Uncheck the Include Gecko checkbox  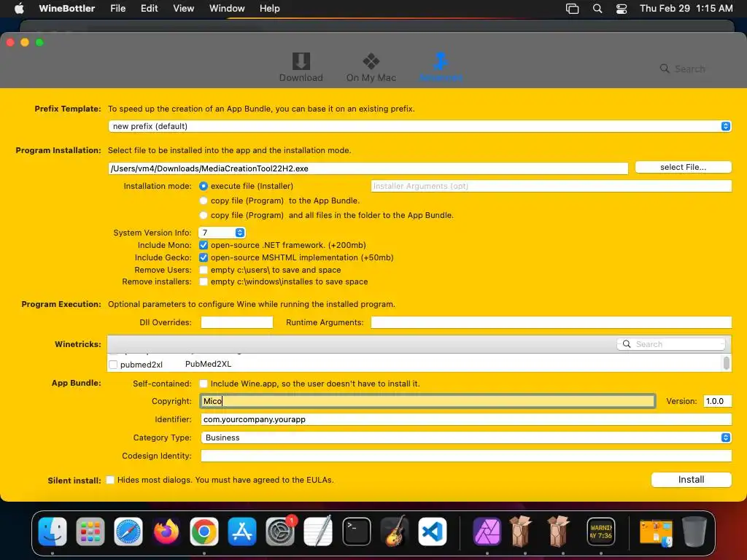click(x=204, y=257)
